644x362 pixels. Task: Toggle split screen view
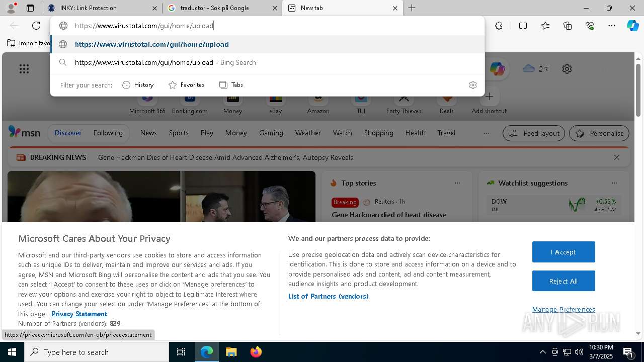[x=523, y=26]
